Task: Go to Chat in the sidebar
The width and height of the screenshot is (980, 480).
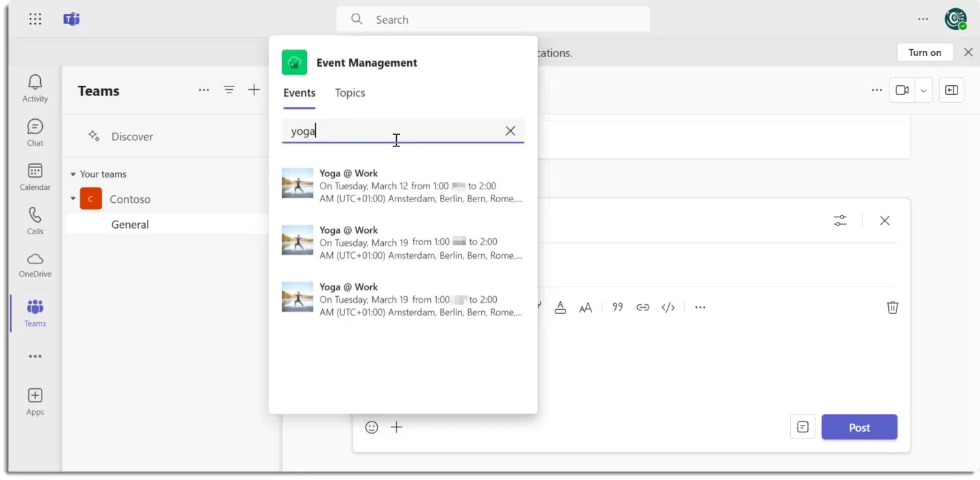Action: point(35,133)
